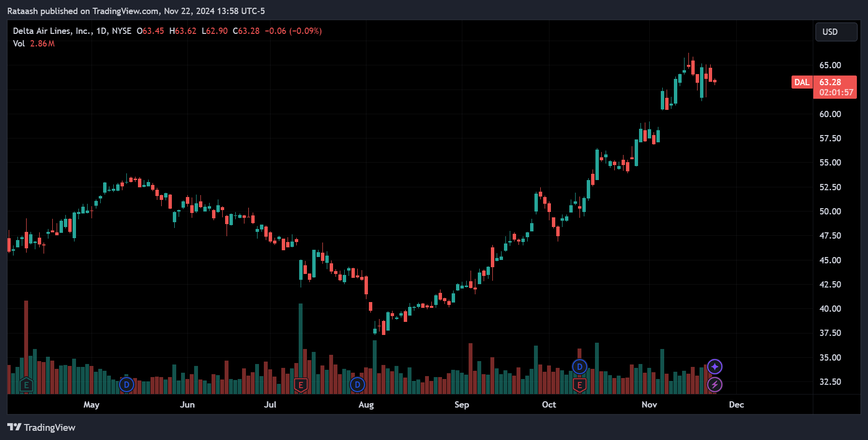This screenshot has height=440, width=868.
Task: Select the October red earnings E marker
Action: point(579,385)
